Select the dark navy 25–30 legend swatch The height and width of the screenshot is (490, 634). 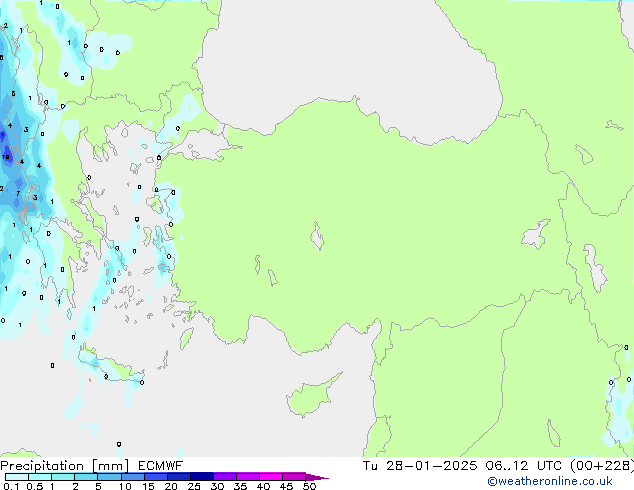(202, 477)
